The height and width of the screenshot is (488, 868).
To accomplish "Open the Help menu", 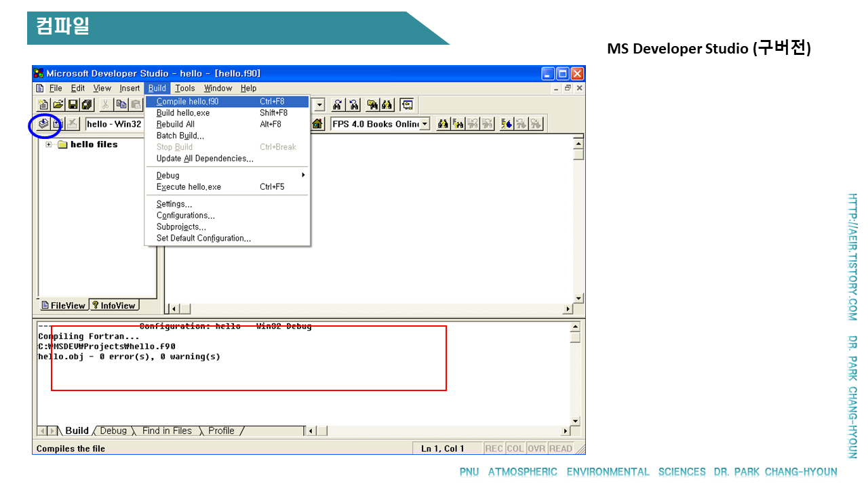I will [249, 88].
